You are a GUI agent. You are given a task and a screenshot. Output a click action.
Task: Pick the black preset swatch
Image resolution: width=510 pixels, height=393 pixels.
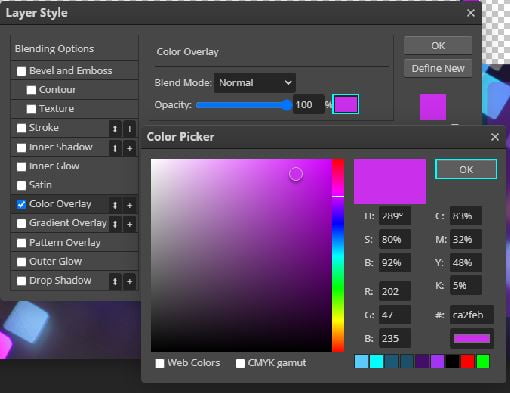[x=452, y=362]
